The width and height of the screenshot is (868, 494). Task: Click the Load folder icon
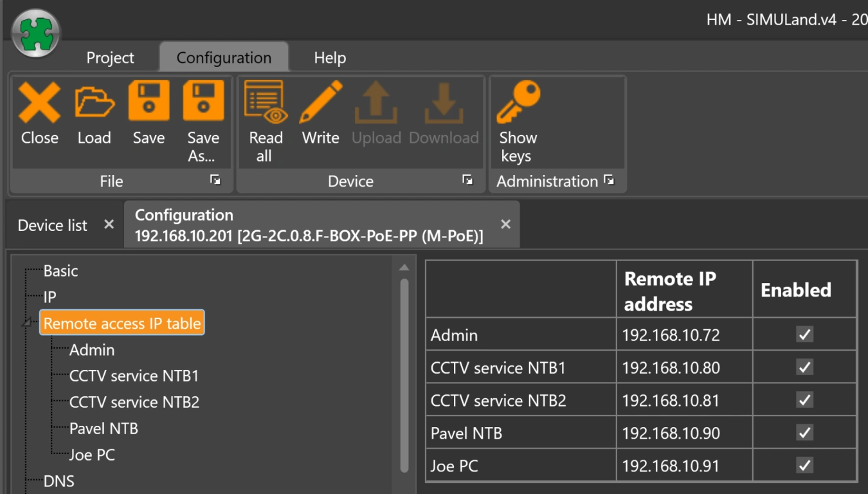(94, 102)
